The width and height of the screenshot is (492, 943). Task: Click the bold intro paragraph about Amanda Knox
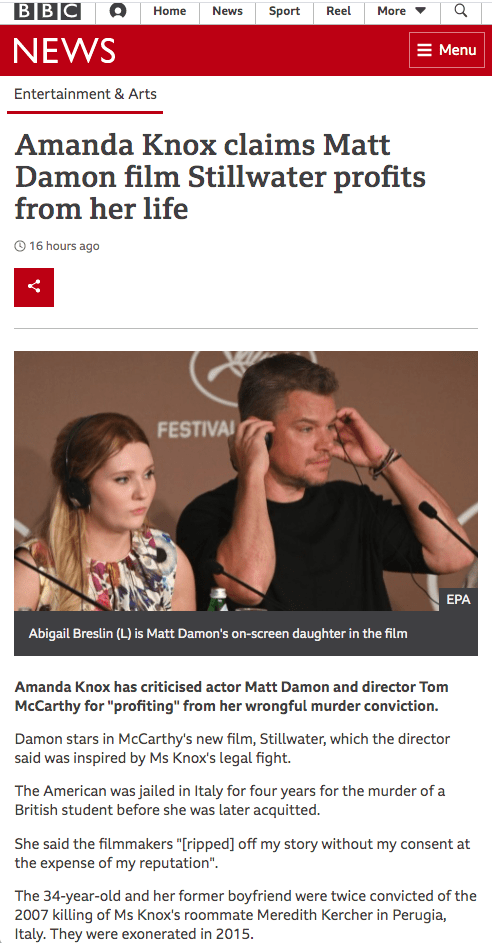click(x=232, y=696)
